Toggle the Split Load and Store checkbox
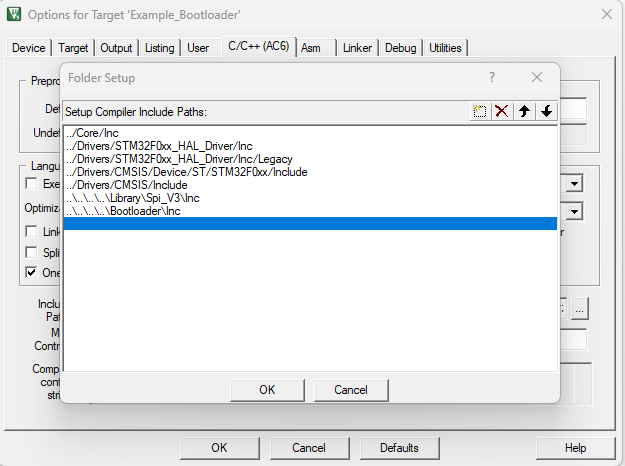The image size is (625, 466). [x=31, y=252]
